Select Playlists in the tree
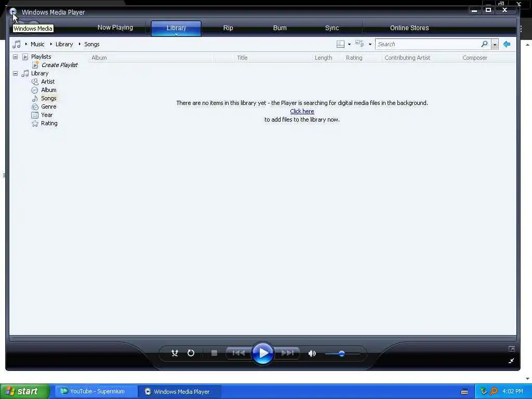 [41, 57]
